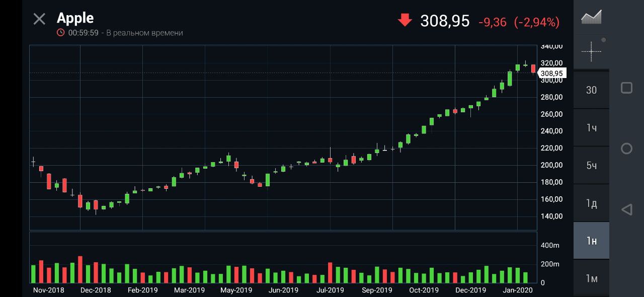Select the 30-minute timeframe
The image size is (644, 297).
[591, 90]
